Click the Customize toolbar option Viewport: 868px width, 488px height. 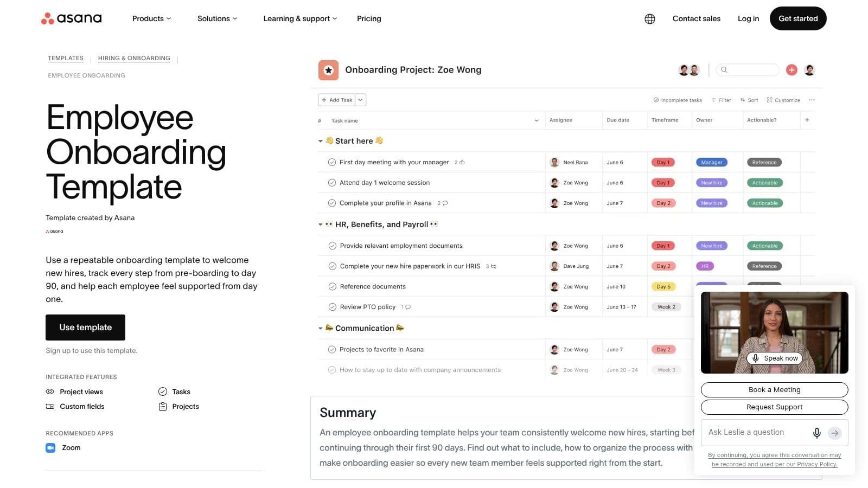pos(783,100)
